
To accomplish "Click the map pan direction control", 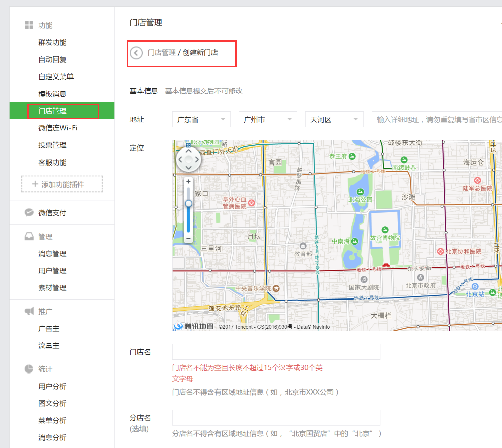I will coord(188,160).
